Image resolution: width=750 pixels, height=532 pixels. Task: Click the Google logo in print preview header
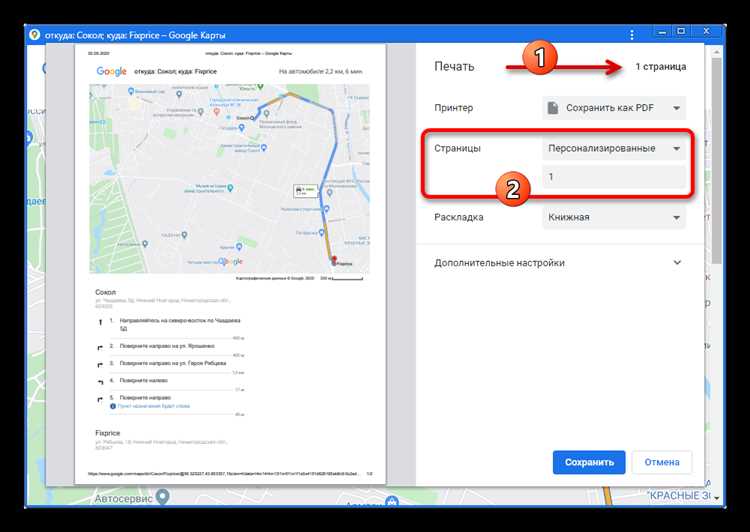pos(111,71)
